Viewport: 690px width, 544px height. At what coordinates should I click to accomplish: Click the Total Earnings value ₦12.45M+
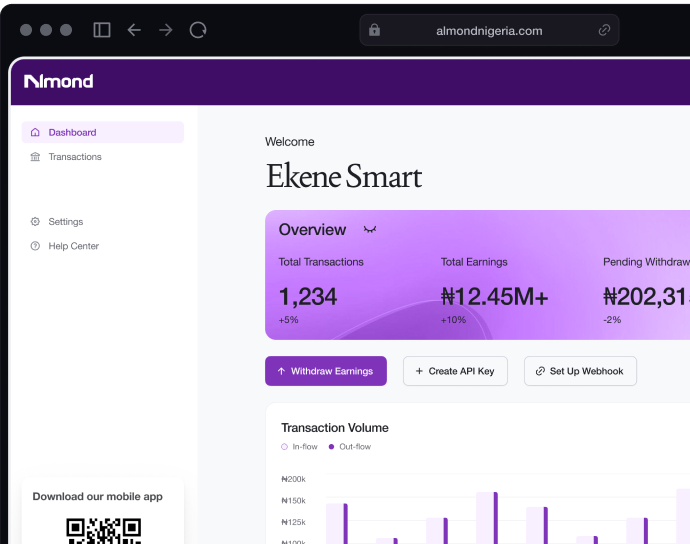pyautogui.click(x=495, y=296)
